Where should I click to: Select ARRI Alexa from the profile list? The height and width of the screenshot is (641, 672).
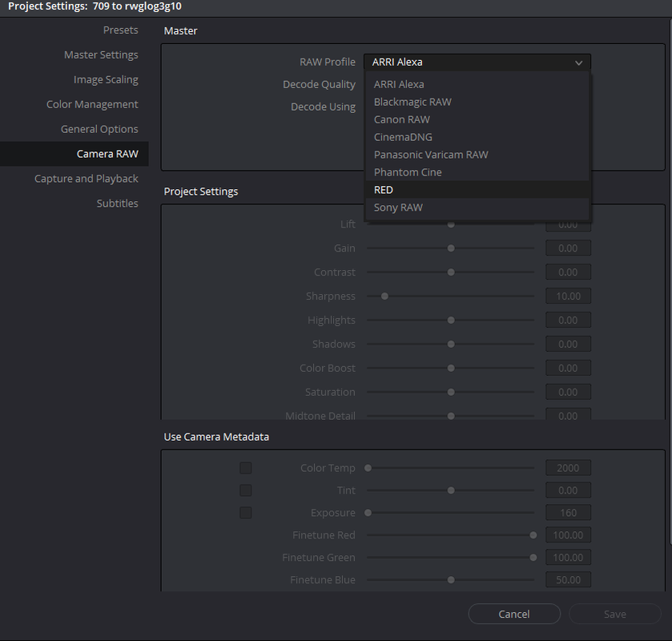(x=477, y=84)
